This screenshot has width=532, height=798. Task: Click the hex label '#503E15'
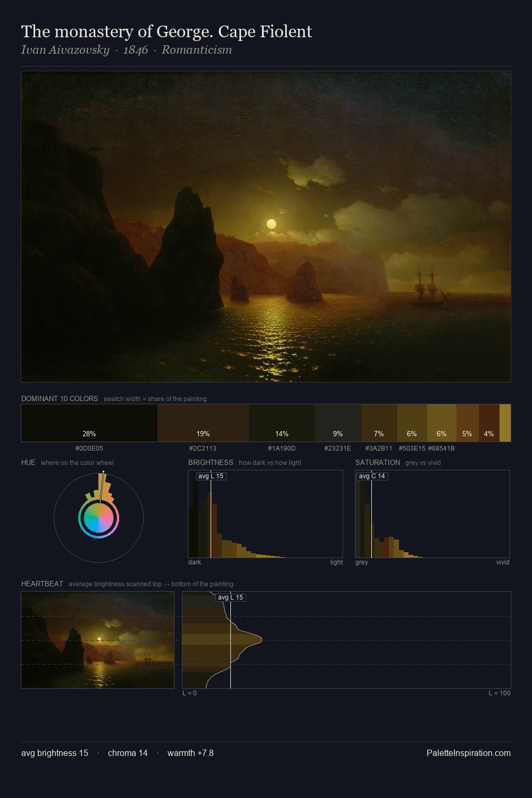(412, 448)
